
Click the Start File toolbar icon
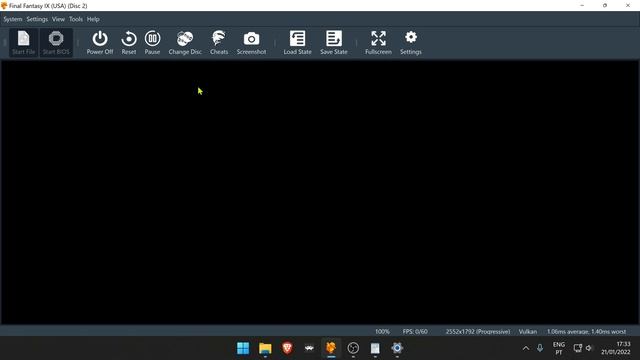pos(23,42)
